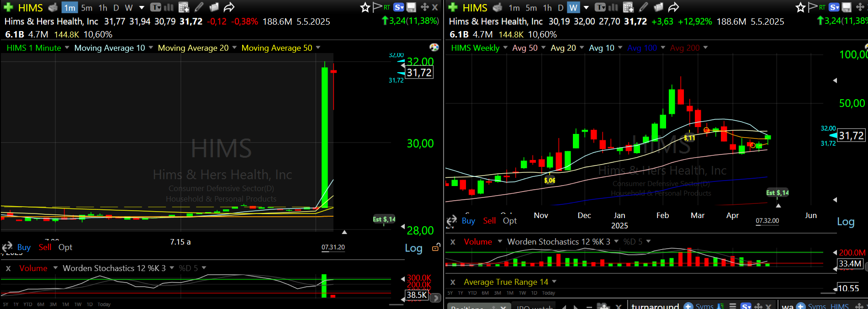Save the right chart with the floppy disk icon
Screen dimensions: 868x309
click(x=847, y=7)
